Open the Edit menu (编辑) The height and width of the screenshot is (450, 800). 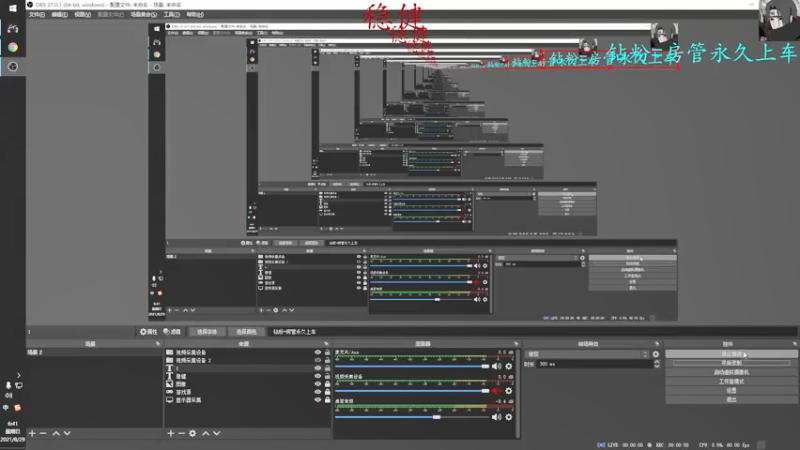tap(59, 15)
